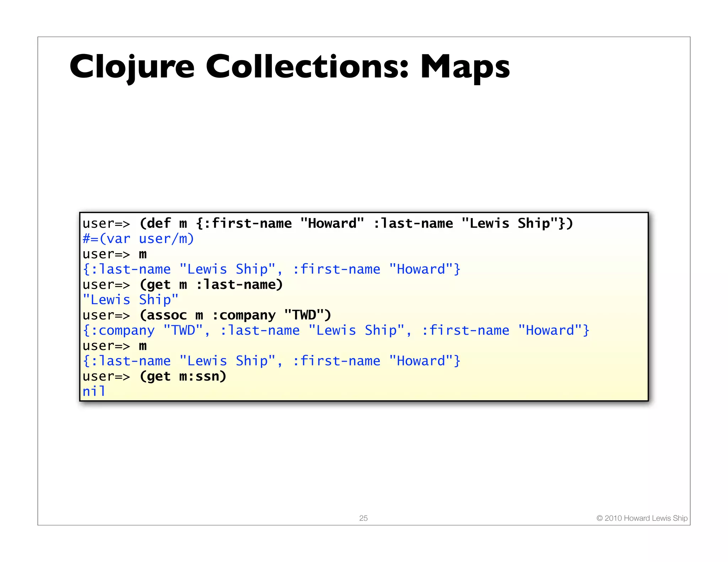Click the second 'user=> m' prompt line
728x562 pixels.
click(114, 346)
